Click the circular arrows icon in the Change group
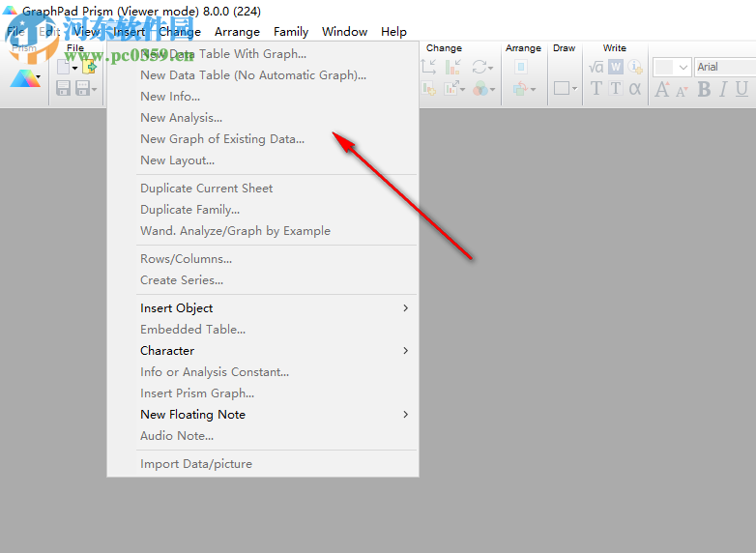The image size is (756, 553). point(480,67)
